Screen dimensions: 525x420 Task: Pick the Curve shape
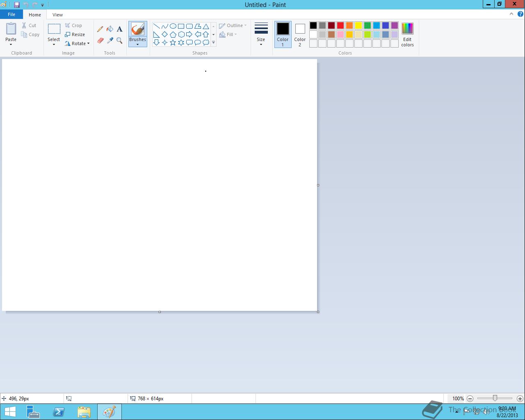tap(164, 26)
